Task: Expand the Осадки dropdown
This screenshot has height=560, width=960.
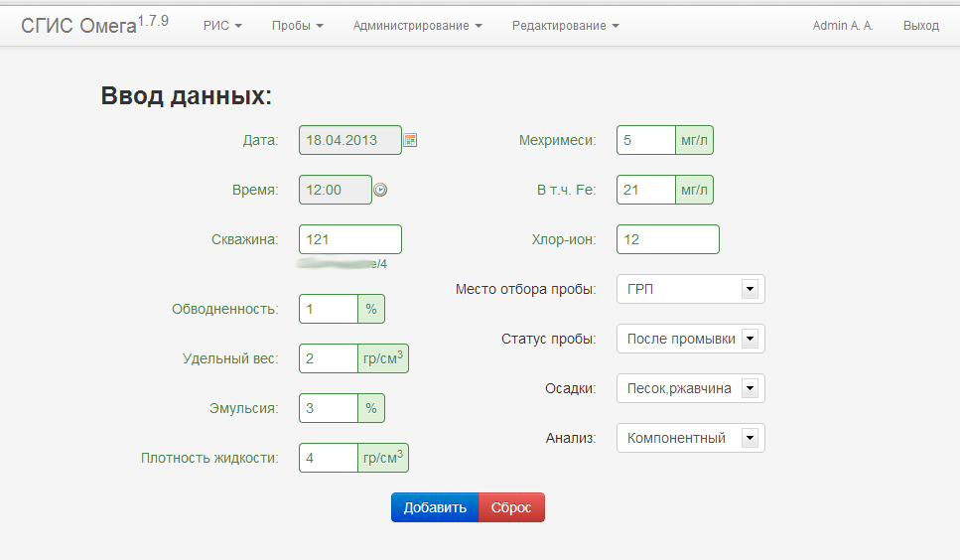Action: pyautogui.click(x=691, y=388)
